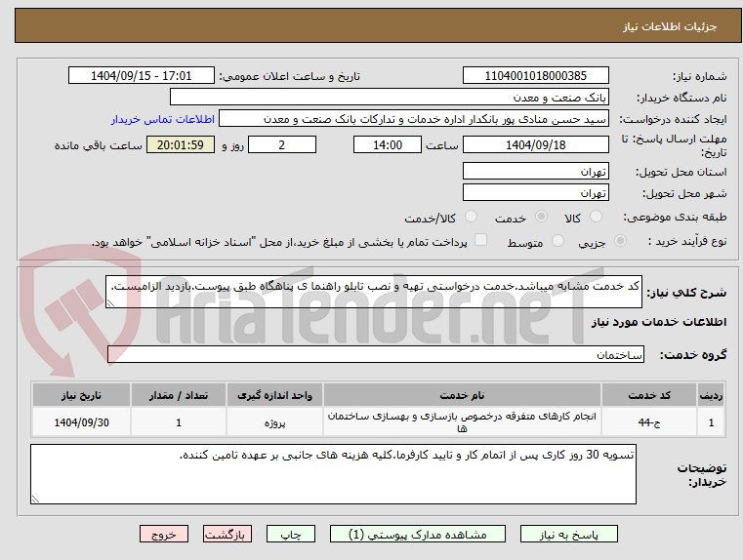Viewport: 743px width, 560px height.
Task: Open the اطلاعات تماس خریدار link
Action: coord(162,119)
